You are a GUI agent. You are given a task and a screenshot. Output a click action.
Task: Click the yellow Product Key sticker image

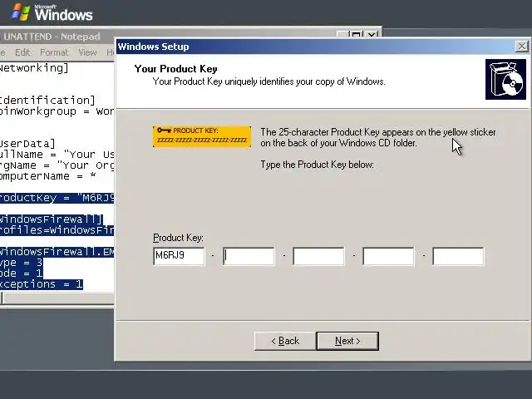202,136
